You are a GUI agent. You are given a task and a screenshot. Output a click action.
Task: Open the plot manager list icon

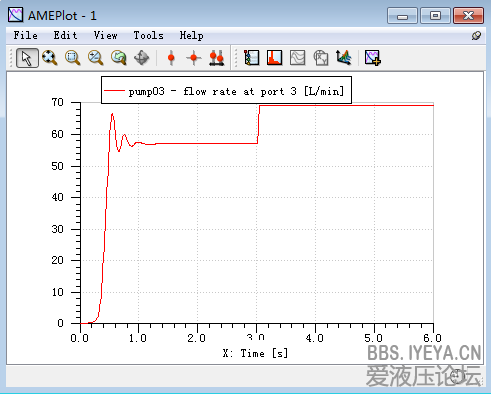(x=251, y=58)
